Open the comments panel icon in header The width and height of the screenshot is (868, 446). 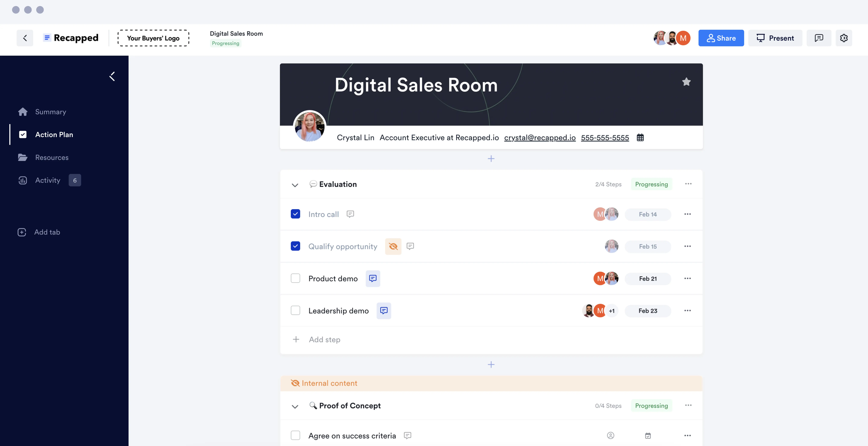(819, 38)
